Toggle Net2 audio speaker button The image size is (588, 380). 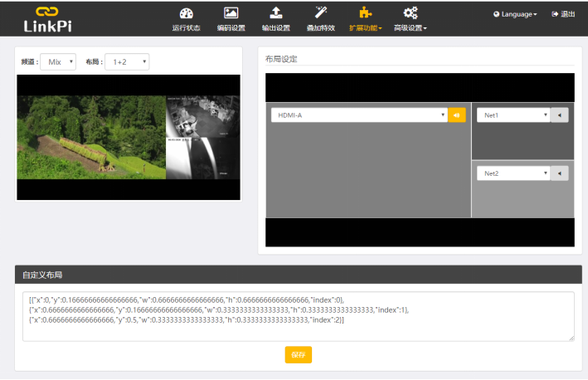pos(560,173)
